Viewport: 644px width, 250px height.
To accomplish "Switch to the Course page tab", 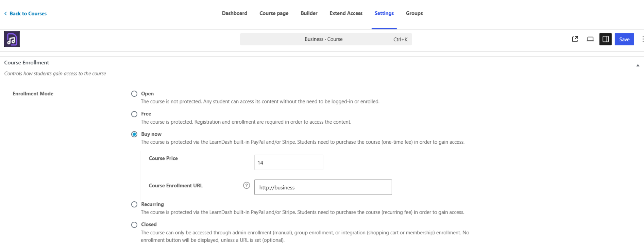I will tap(274, 13).
